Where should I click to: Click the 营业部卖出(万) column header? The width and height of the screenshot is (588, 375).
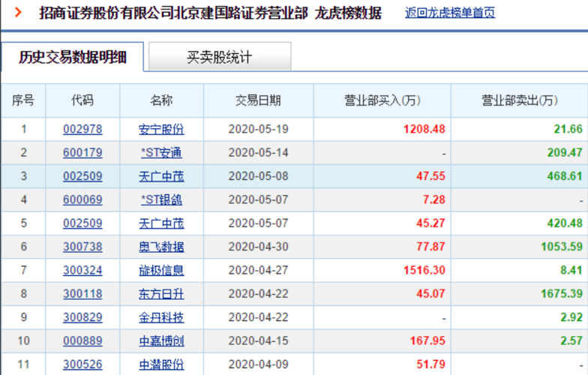(x=519, y=100)
